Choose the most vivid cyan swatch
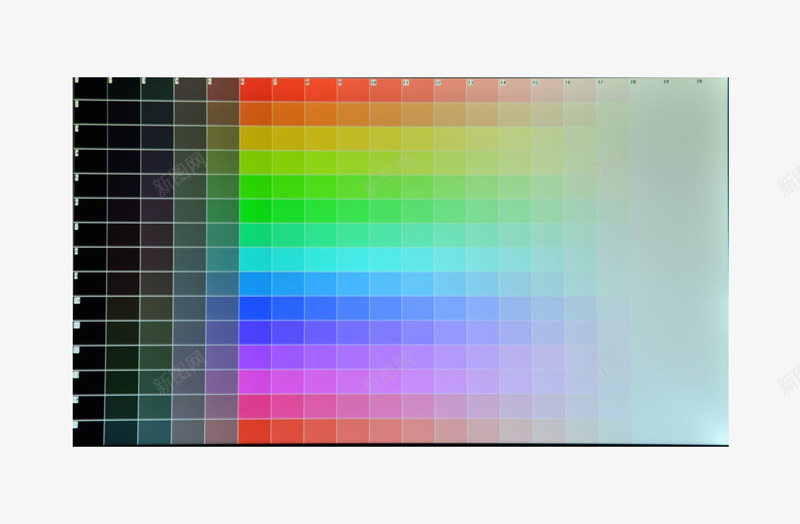 tap(256, 260)
